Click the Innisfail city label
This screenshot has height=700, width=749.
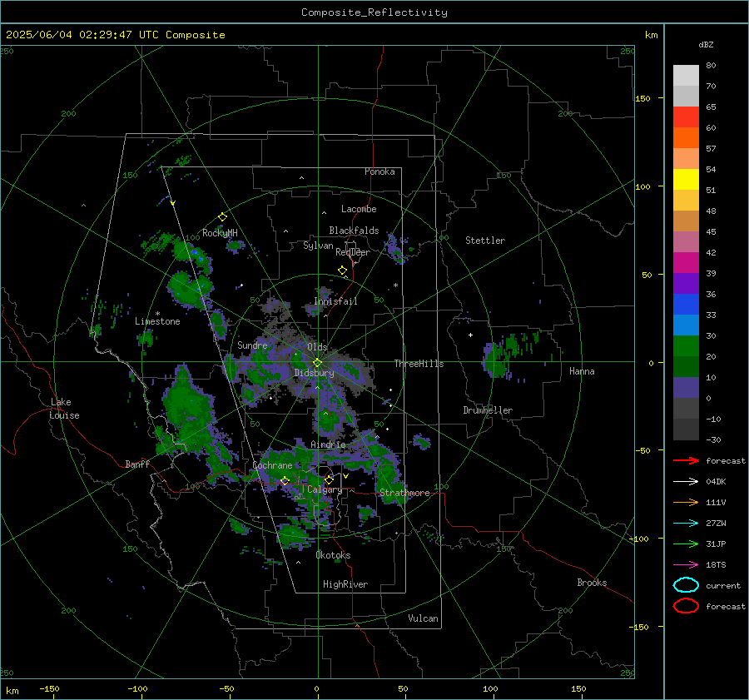point(335,301)
